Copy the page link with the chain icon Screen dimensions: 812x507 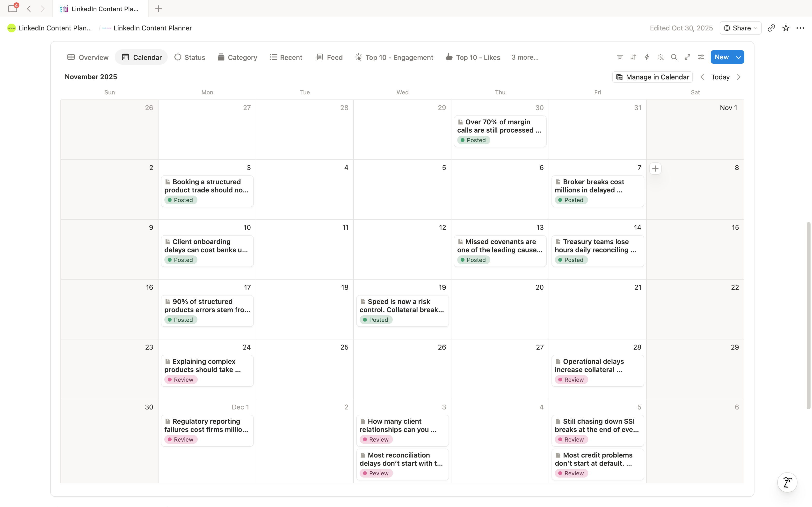click(771, 28)
